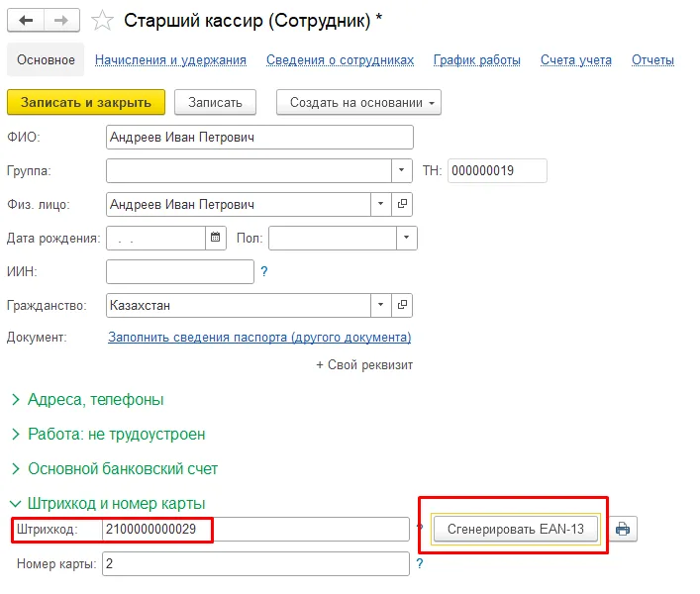This screenshot has height=594, width=700.
Task: Open the Пол dropdown list
Action: (406, 238)
